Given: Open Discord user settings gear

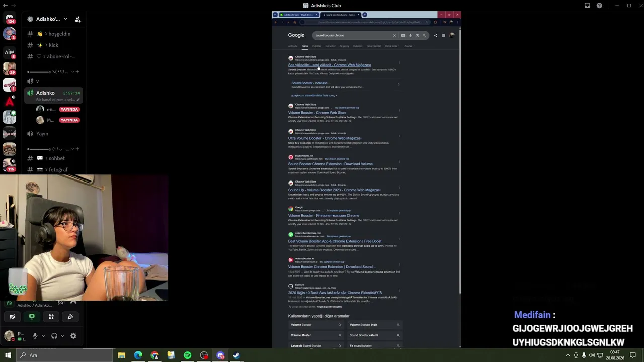Looking at the screenshot, I should point(73,336).
